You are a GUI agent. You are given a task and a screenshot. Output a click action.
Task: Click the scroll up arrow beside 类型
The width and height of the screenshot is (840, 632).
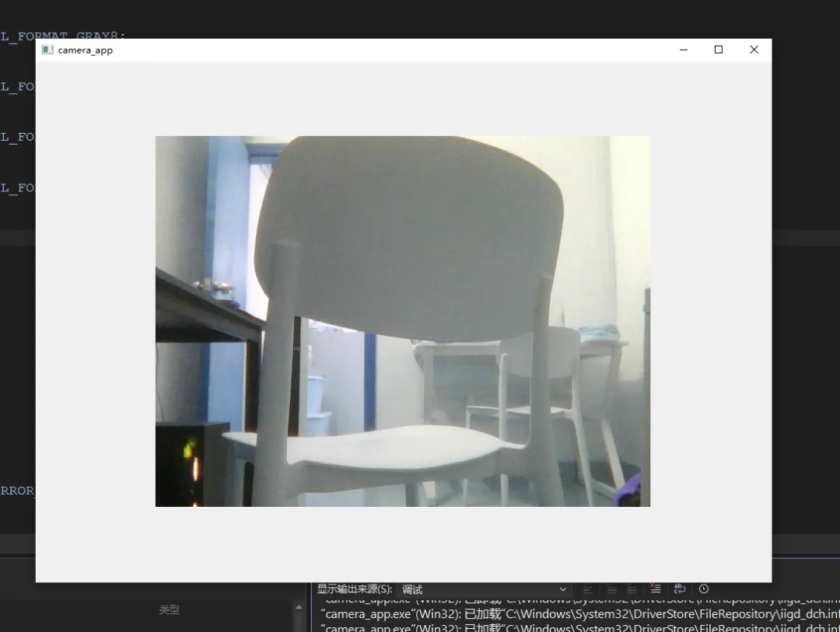click(x=299, y=607)
